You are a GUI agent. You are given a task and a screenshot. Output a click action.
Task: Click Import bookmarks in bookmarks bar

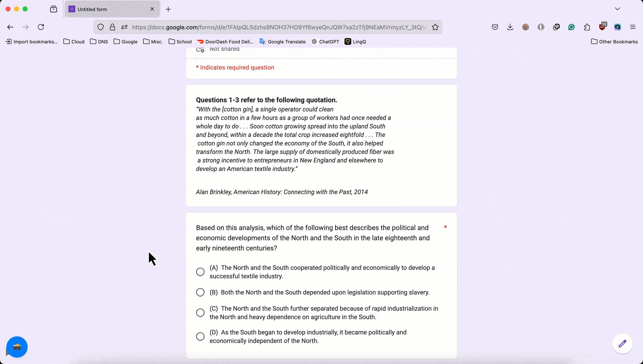coord(31,41)
